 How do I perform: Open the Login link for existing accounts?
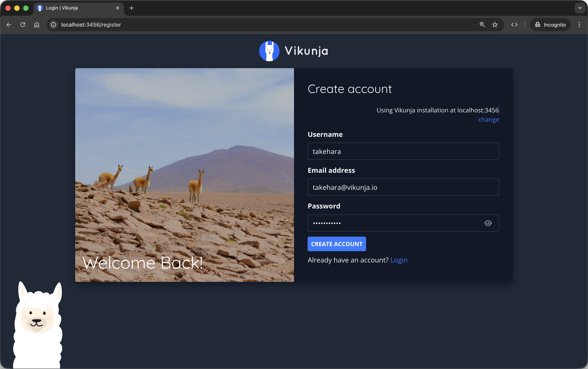tap(399, 260)
